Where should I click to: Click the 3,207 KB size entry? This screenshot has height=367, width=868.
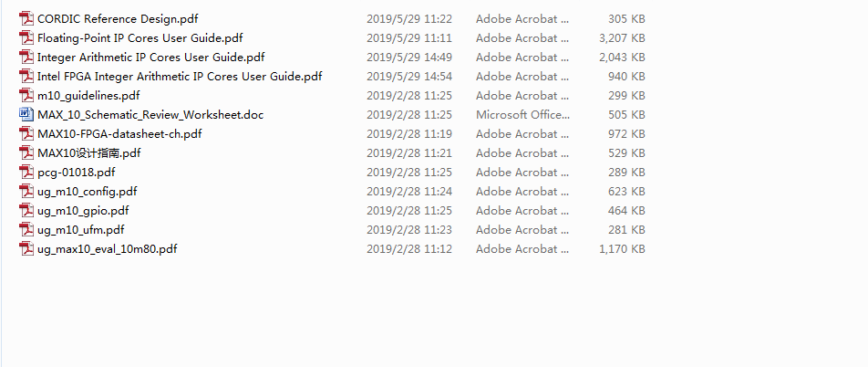[x=622, y=38]
